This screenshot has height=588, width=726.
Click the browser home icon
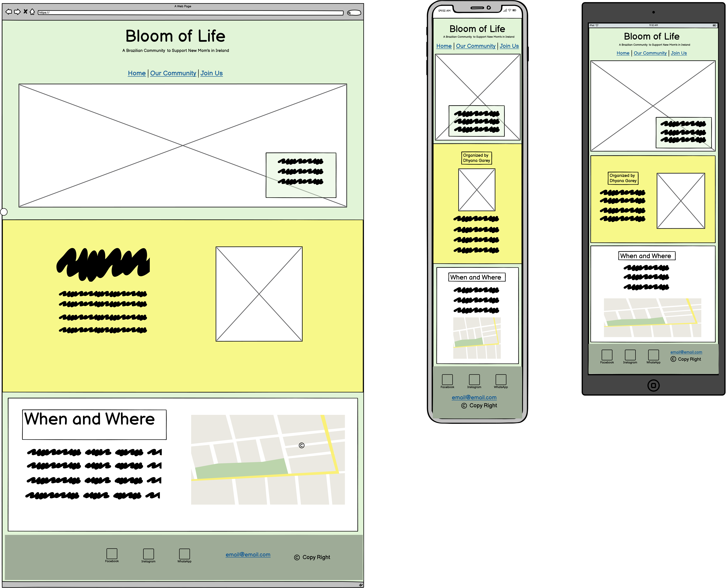32,12
